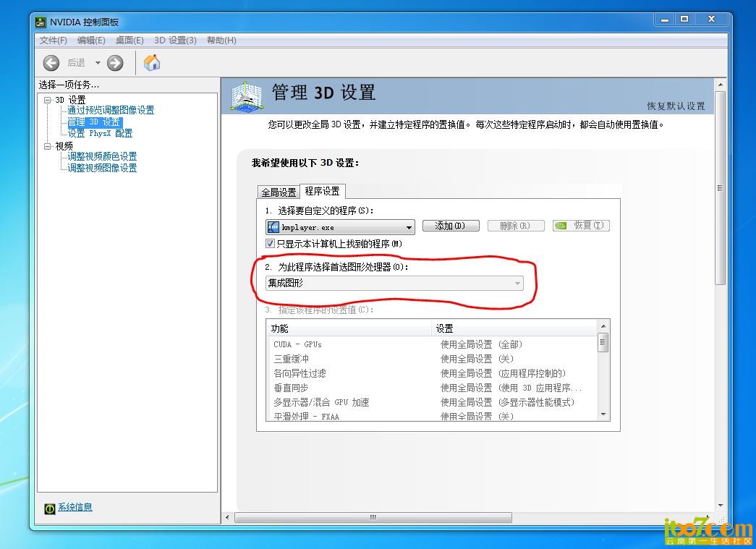Open the 编辑(E) menu
756x549 pixels.
click(x=91, y=41)
